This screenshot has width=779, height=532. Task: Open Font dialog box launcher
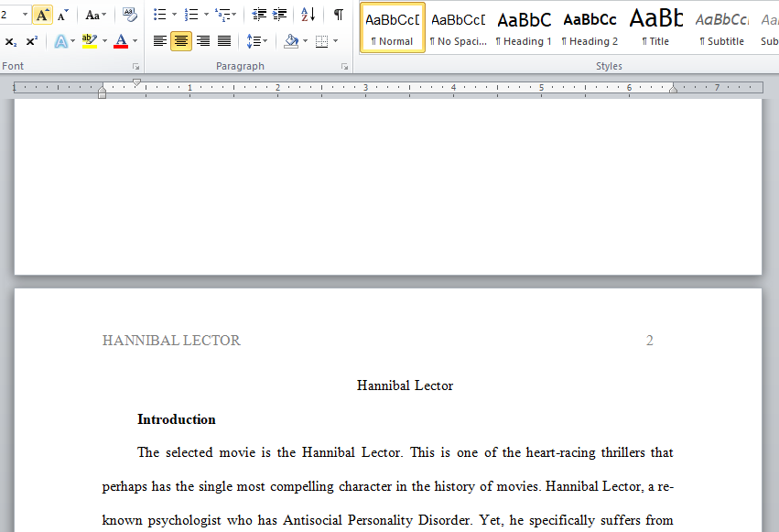(135, 67)
